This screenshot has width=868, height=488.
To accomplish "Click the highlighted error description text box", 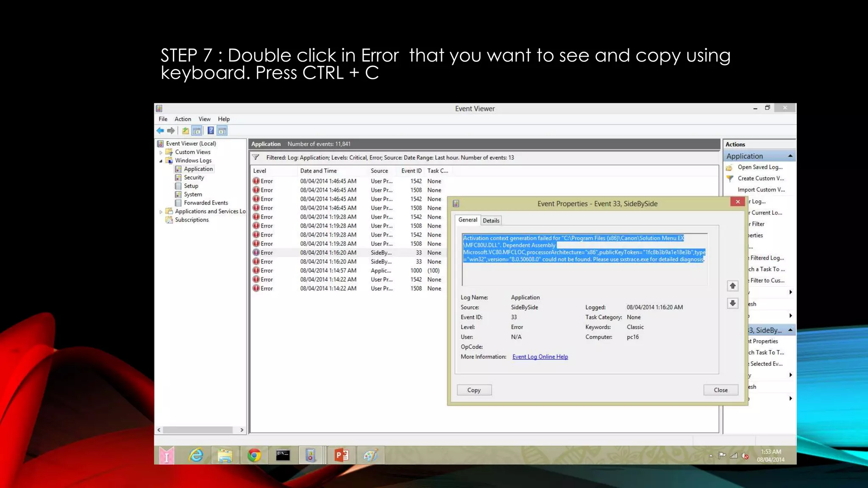I will (x=584, y=260).
